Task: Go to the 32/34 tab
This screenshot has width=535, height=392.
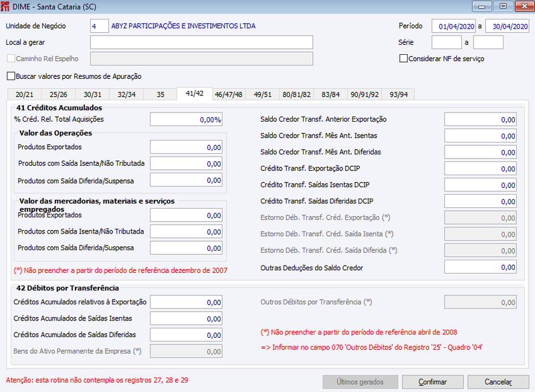Action: [x=126, y=94]
